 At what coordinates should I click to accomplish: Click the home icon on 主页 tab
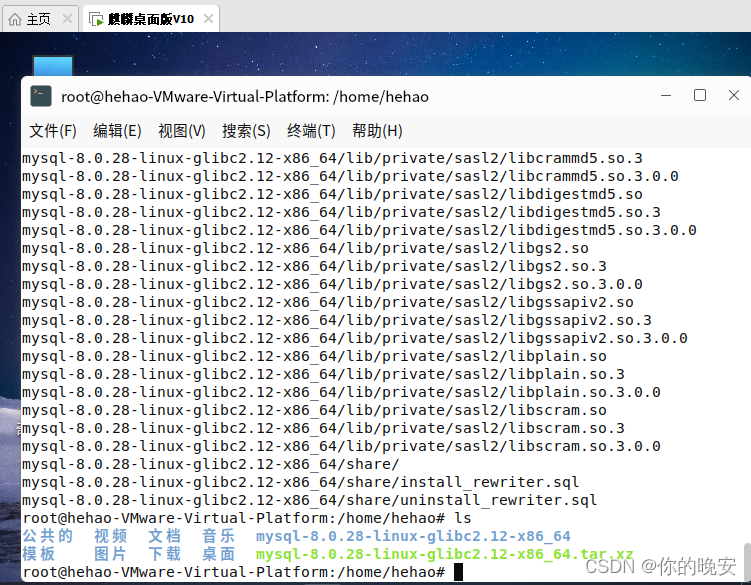tap(15, 19)
